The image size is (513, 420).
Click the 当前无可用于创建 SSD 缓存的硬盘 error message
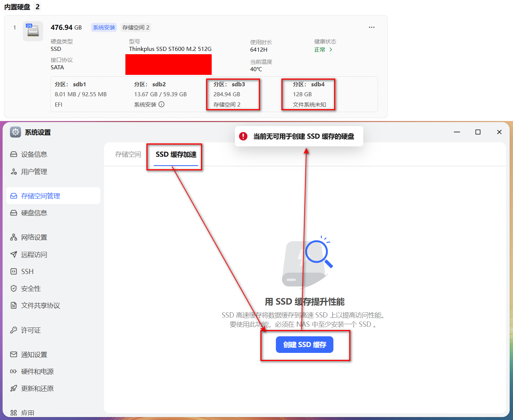(x=304, y=136)
